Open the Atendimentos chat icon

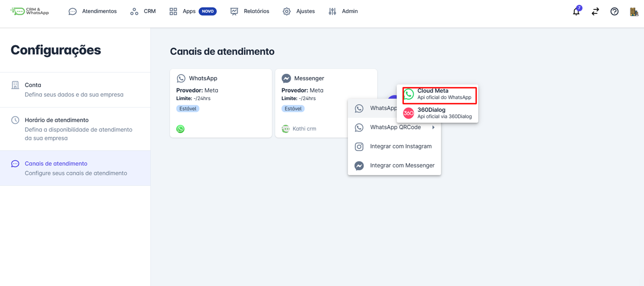pos(72,11)
